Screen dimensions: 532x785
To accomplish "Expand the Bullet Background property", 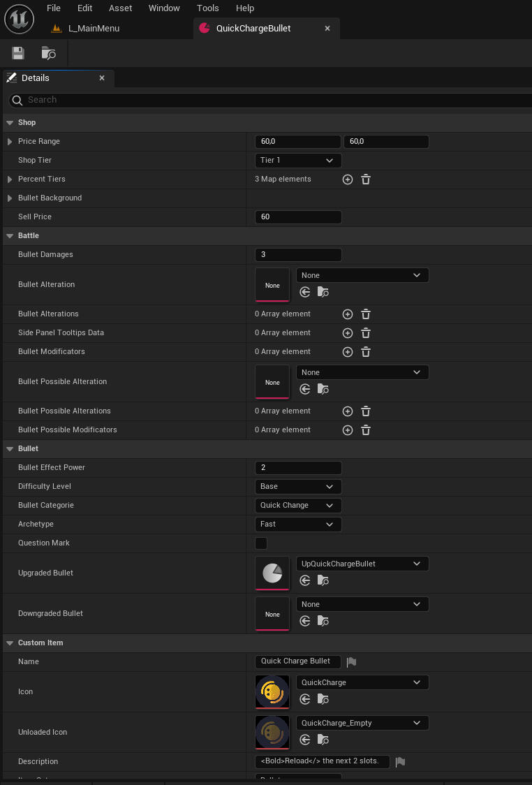I will pos(10,198).
